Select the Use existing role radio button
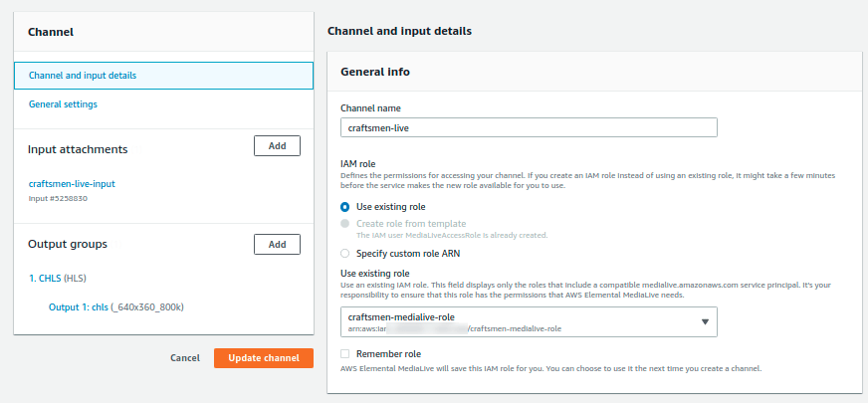The height and width of the screenshot is (403, 868). (x=345, y=207)
